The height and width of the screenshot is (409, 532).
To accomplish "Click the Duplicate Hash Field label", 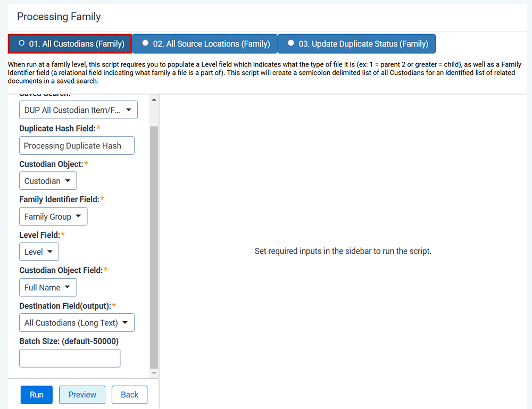I will pyautogui.click(x=57, y=129).
